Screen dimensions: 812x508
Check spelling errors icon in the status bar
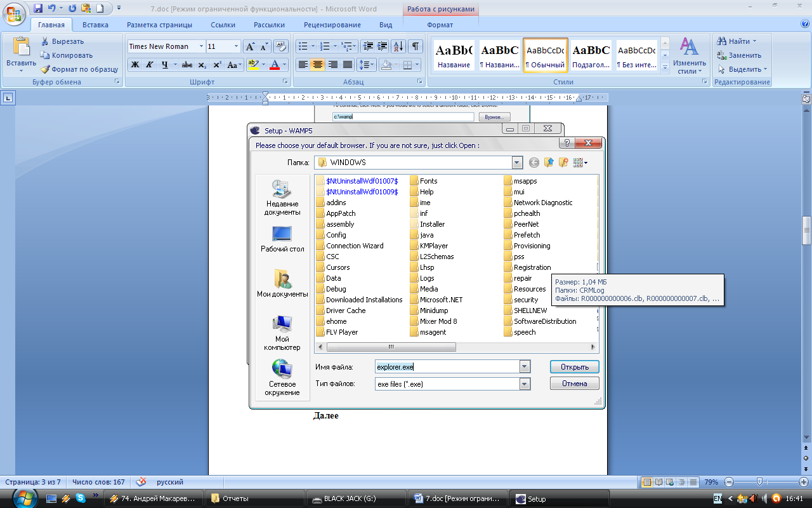[x=141, y=482]
